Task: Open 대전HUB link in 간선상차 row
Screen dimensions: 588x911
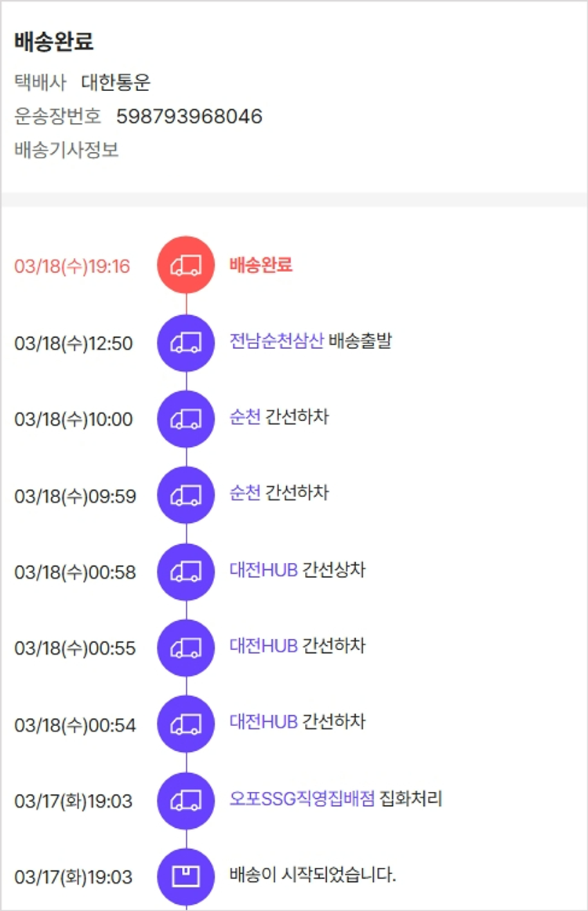Action: [263, 570]
